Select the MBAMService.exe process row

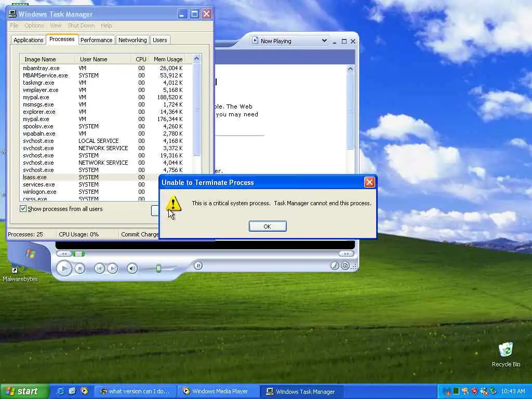[103, 75]
